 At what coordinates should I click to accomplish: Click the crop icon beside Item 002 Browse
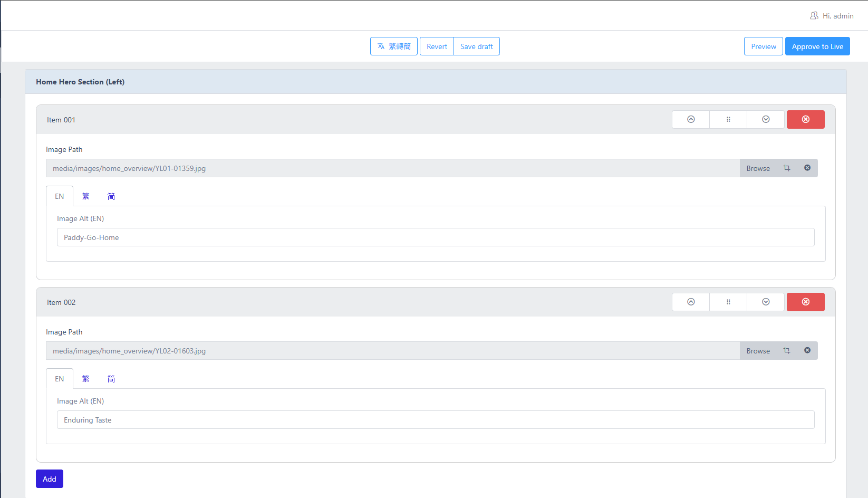(787, 350)
